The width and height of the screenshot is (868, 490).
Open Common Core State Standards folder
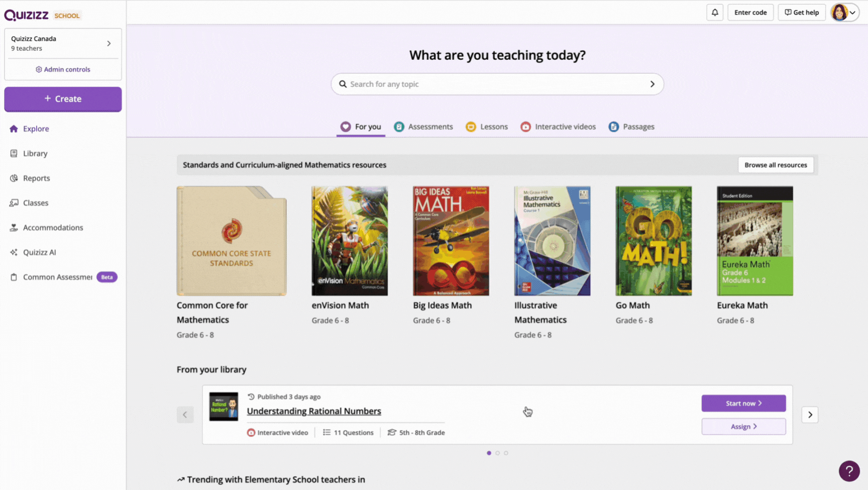click(232, 241)
